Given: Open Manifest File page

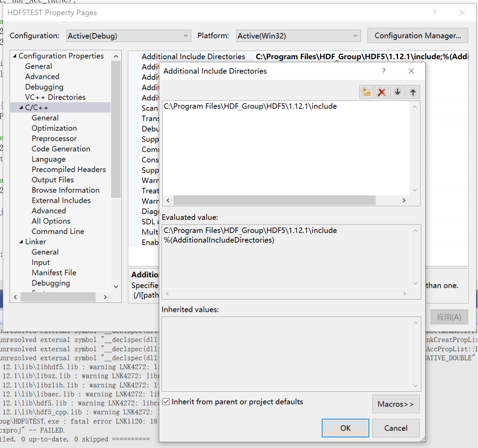Looking at the screenshot, I should (54, 273).
